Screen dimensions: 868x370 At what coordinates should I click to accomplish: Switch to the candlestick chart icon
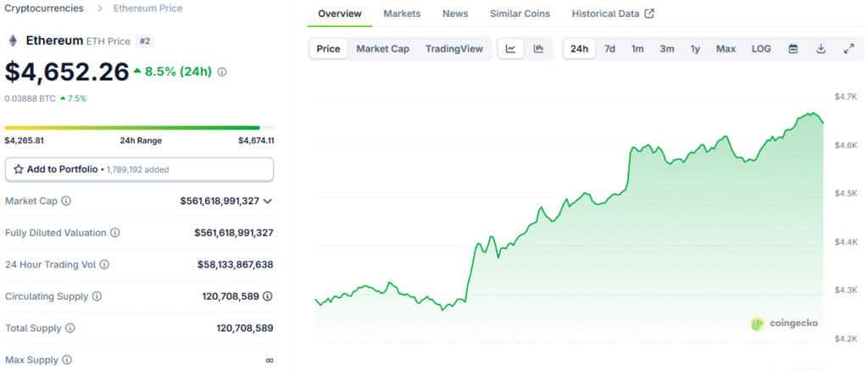pyautogui.click(x=538, y=48)
